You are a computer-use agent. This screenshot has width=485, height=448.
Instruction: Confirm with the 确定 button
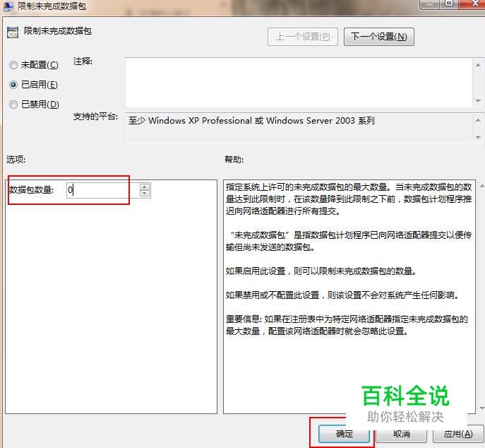(344, 434)
